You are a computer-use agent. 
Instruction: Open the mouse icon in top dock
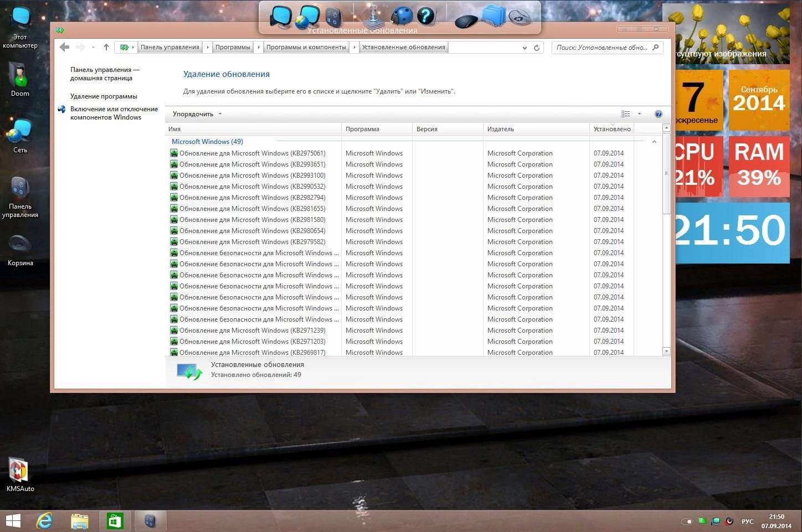pyautogui.click(x=466, y=21)
